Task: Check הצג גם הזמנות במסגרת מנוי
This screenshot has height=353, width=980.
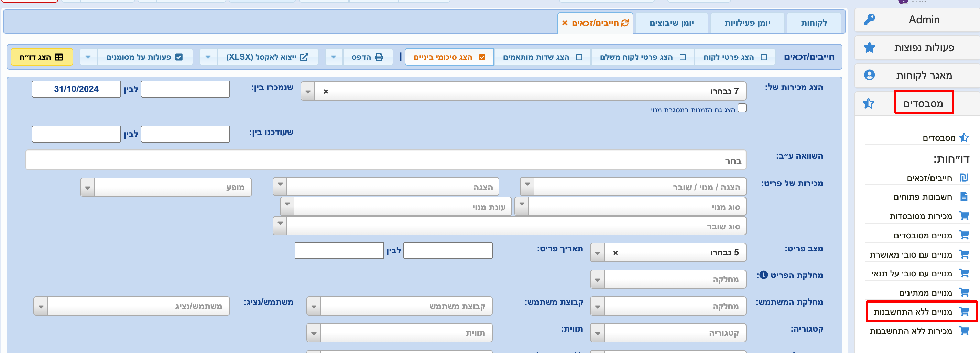Action: click(742, 108)
